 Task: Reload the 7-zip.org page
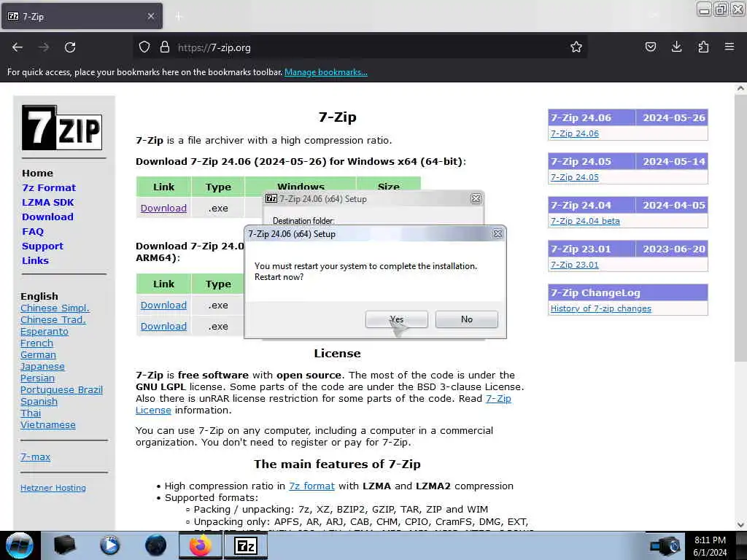pos(70,47)
